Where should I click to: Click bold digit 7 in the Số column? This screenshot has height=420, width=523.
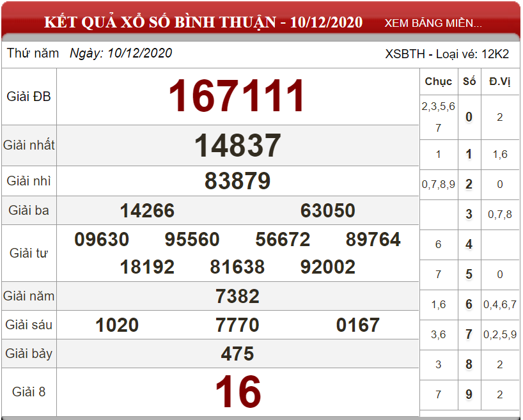[x=469, y=334]
